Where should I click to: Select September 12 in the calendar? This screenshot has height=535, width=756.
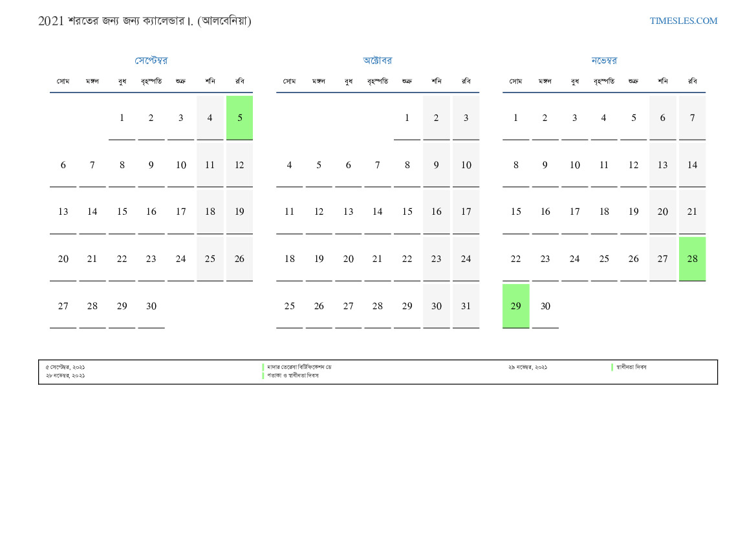[x=240, y=165]
